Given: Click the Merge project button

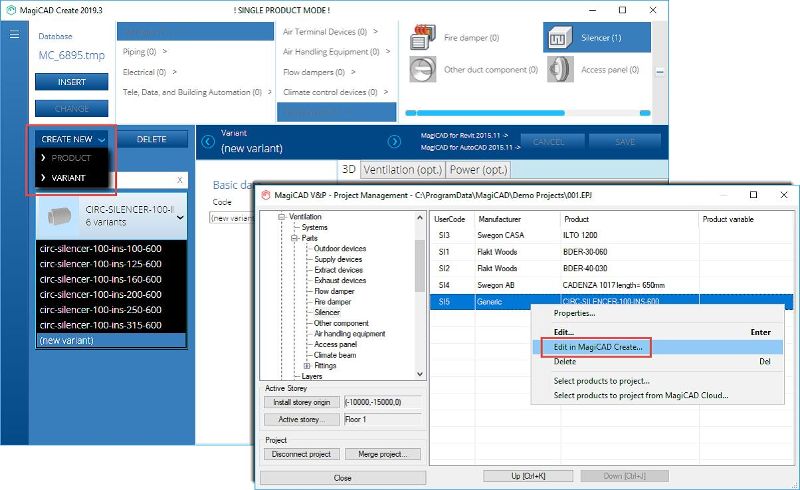Looking at the screenshot, I should tap(383, 454).
